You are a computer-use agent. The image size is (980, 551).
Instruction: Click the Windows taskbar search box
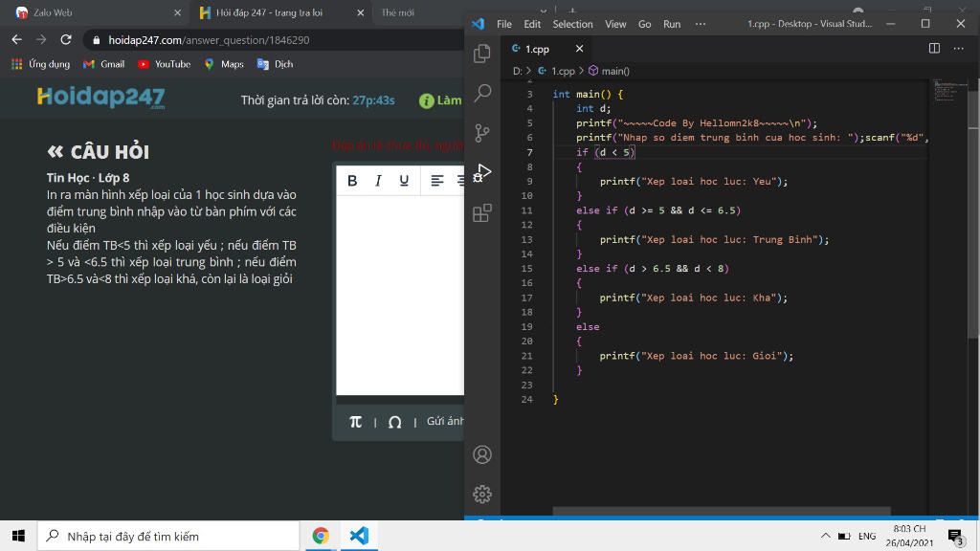[x=168, y=536]
